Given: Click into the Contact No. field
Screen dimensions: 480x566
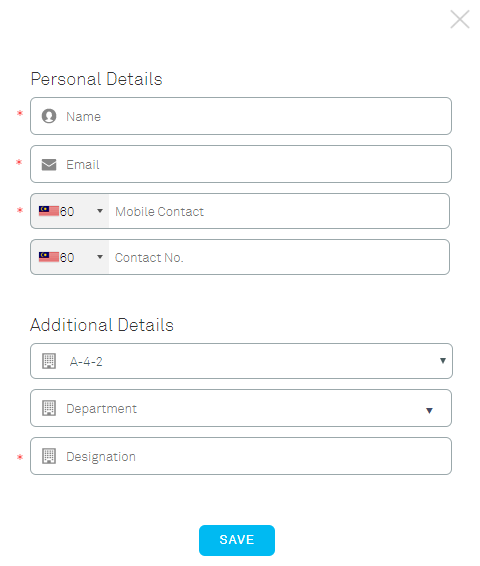Looking at the screenshot, I should click(279, 257).
